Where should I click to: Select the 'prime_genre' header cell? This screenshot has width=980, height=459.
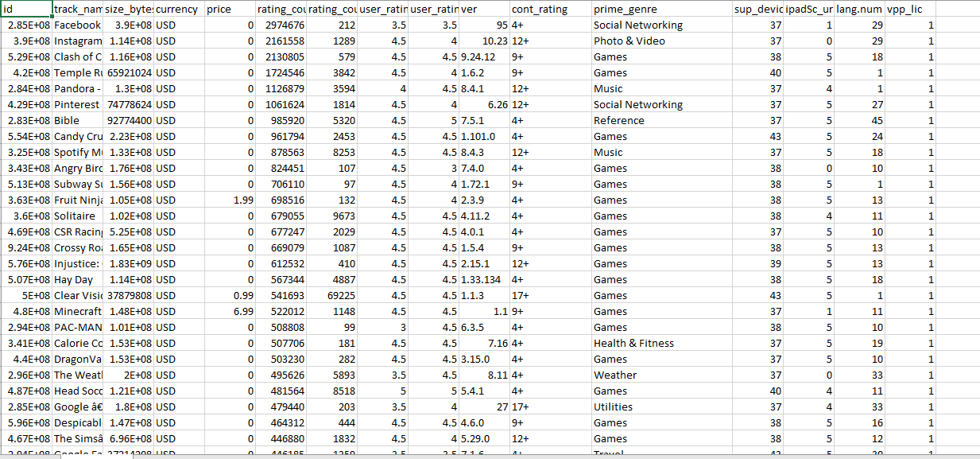pos(663,10)
